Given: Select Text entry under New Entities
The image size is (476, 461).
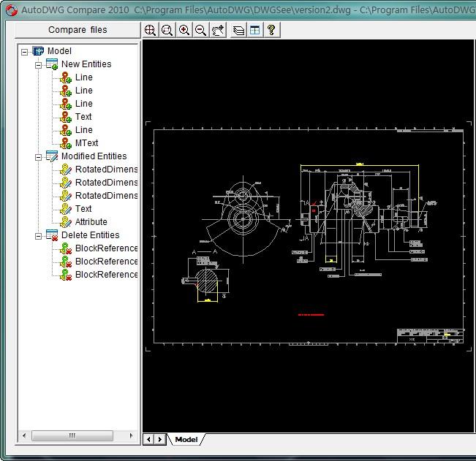Looking at the screenshot, I should 83,117.
